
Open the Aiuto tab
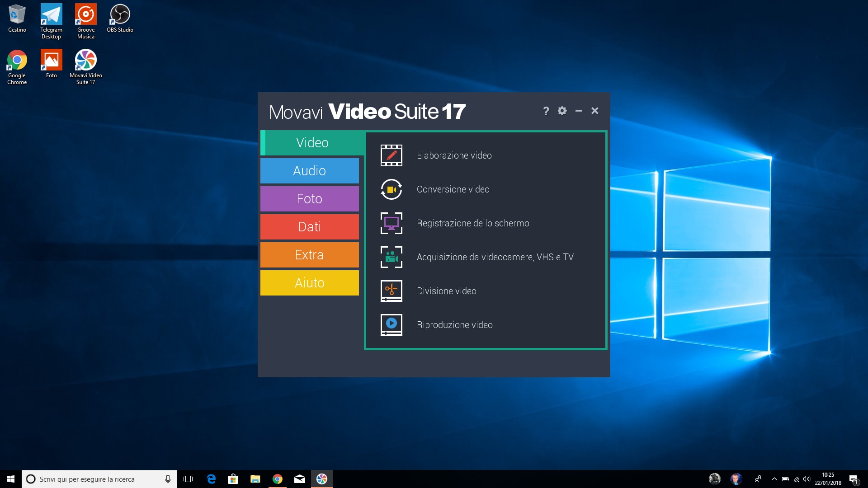pyautogui.click(x=310, y=283)
